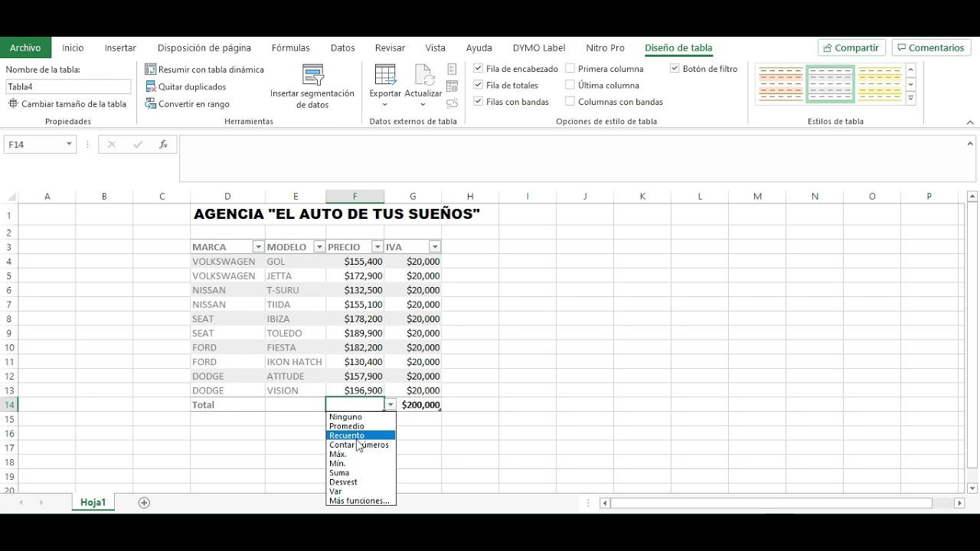980x551 pixels.
Task: Click Resumir con tabla dinámica
Action: pos(204,70)
